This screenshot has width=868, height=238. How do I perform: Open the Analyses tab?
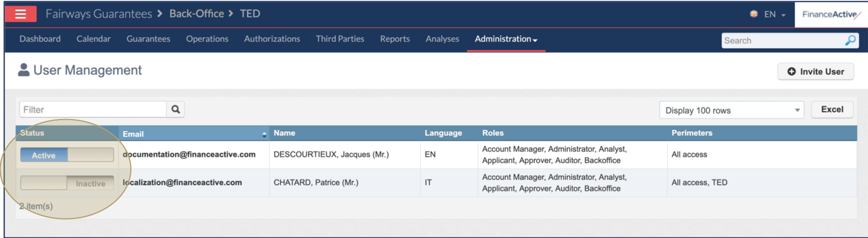pos(443,39)
